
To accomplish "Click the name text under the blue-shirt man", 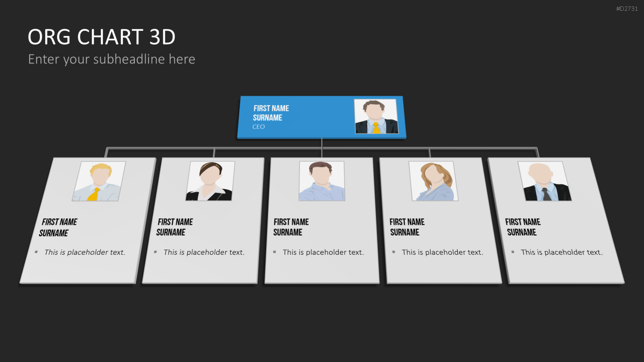I will click(291, 227).
